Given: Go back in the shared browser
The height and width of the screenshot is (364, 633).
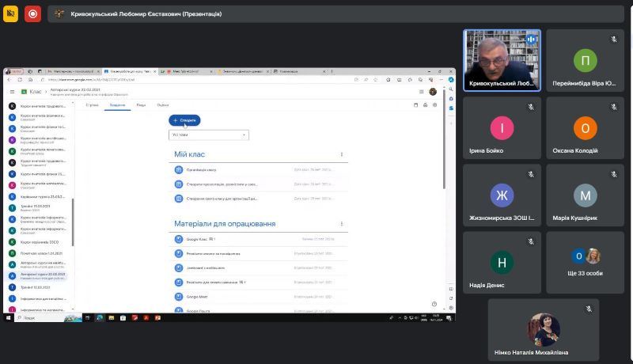Looking at the screenshot, I should 9,80.
